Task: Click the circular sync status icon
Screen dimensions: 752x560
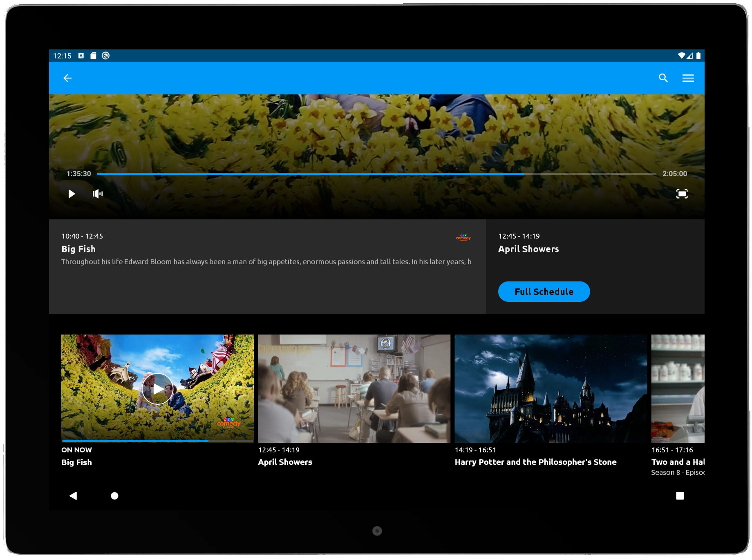Action: (105, 56)
